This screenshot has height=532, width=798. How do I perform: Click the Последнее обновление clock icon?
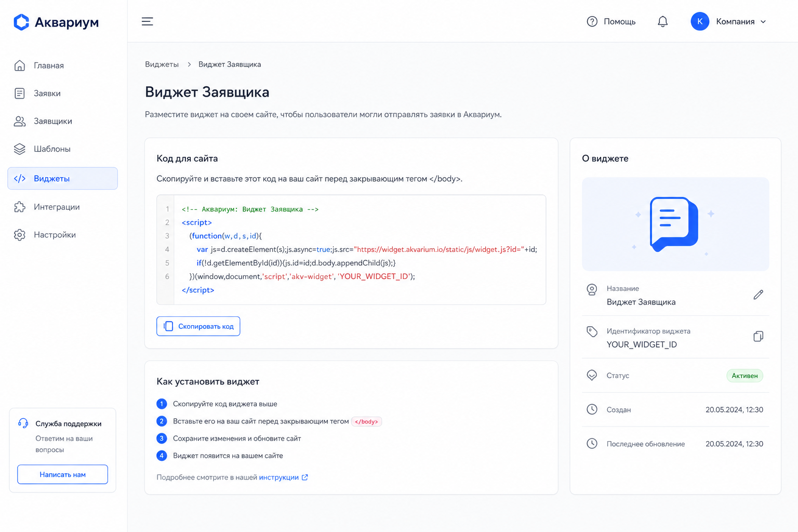point(592,444)
